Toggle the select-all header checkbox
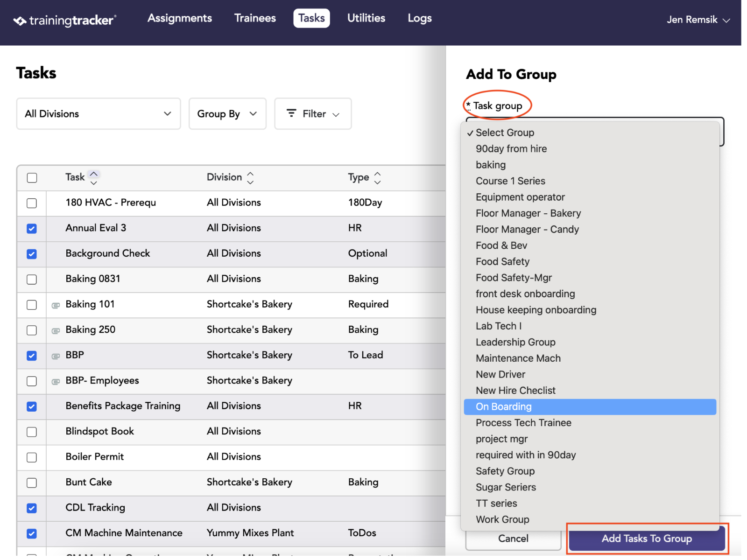Viewport: 747px width, 560px height. pyautogui.click(x=32, y=178)
